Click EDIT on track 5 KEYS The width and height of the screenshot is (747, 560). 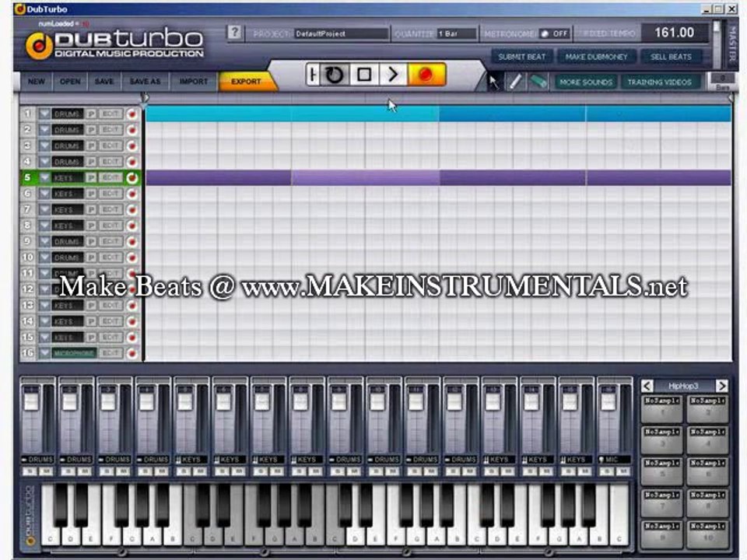tap(110, 177)
